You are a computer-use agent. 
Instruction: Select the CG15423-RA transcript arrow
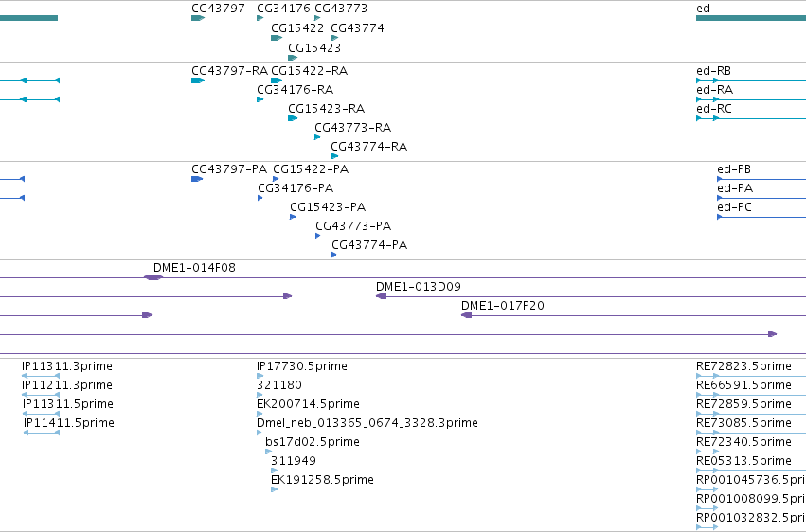(x=293, y=118)
